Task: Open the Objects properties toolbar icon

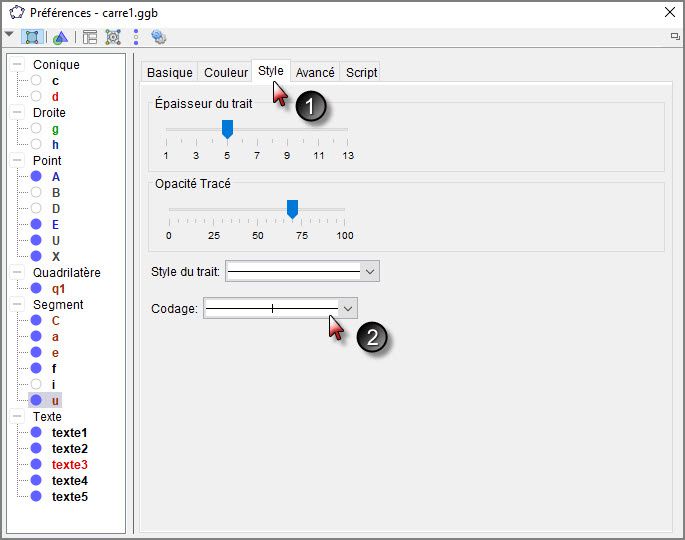Action: coord(32,38)
